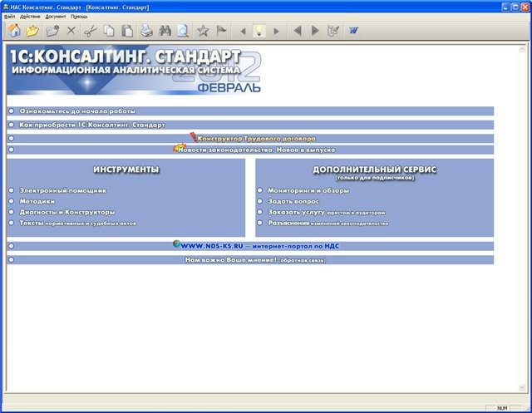Image resolution: width=532 pixels, height=413 pixels.
Task: Open Разъяснения изменений законодательства
Action: click(x=328, y=223)
